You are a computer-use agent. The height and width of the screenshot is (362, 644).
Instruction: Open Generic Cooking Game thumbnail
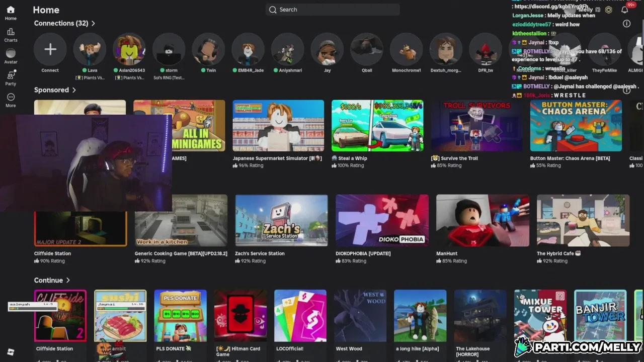[x=181, y=221]
